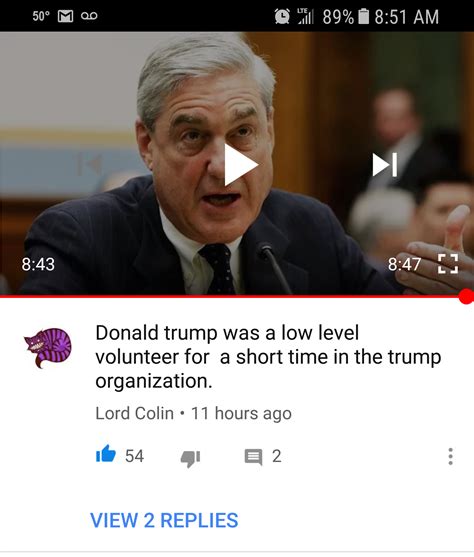Dislike Lord Colin's comment
Screen dimensions: 474x557
(190, 458)
